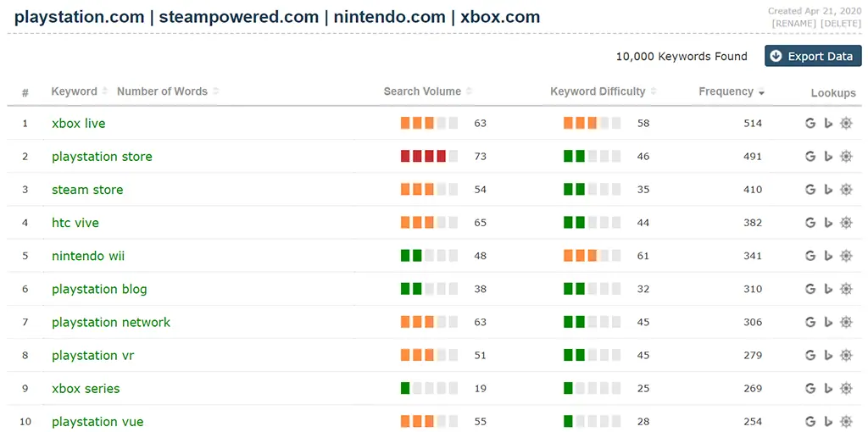Viewport: 868px width, 432px height.
Task: Click the third lookup icon for playstation blog
Action: coord(846,289)
